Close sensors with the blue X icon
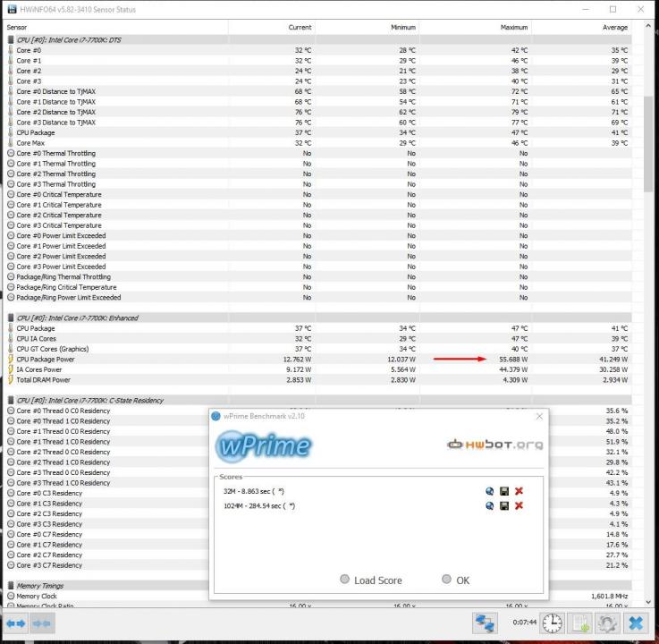The height and width of the screenshot is (644, 659). pos(636,623)
